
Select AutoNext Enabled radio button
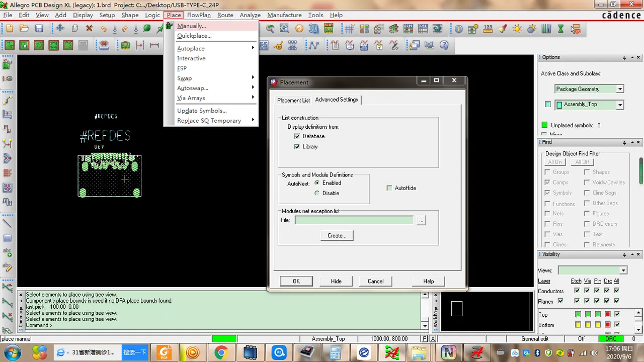[x=317, y=183]
